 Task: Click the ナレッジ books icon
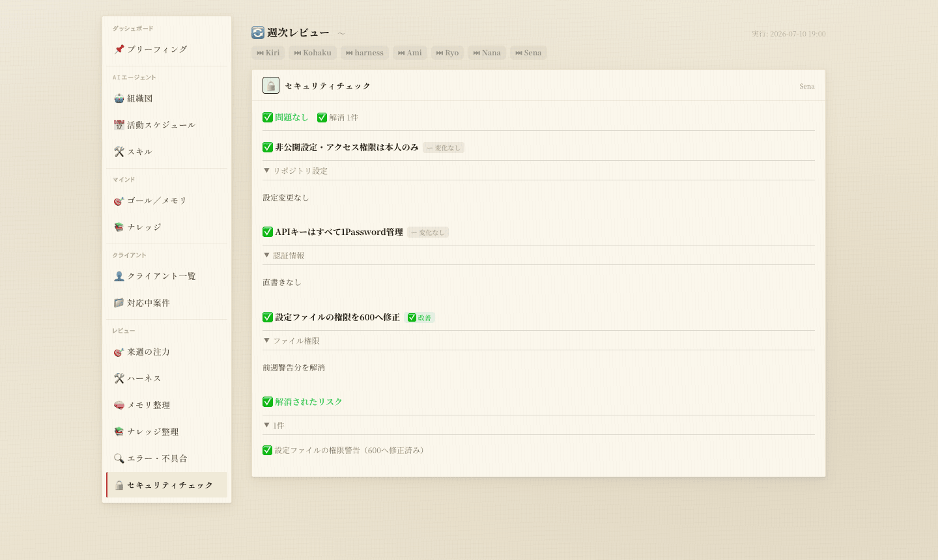point(119,227)
